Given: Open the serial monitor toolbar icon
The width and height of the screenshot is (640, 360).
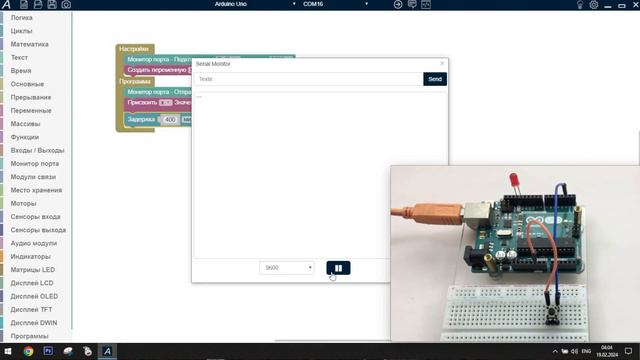Looking at the screenshot, I should (x=412, y=4).
